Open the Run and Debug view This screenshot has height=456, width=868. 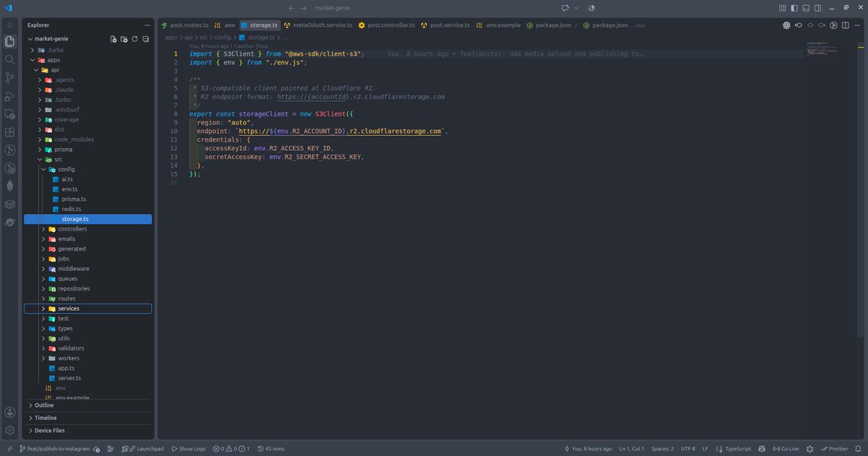[x=9, y=96]
